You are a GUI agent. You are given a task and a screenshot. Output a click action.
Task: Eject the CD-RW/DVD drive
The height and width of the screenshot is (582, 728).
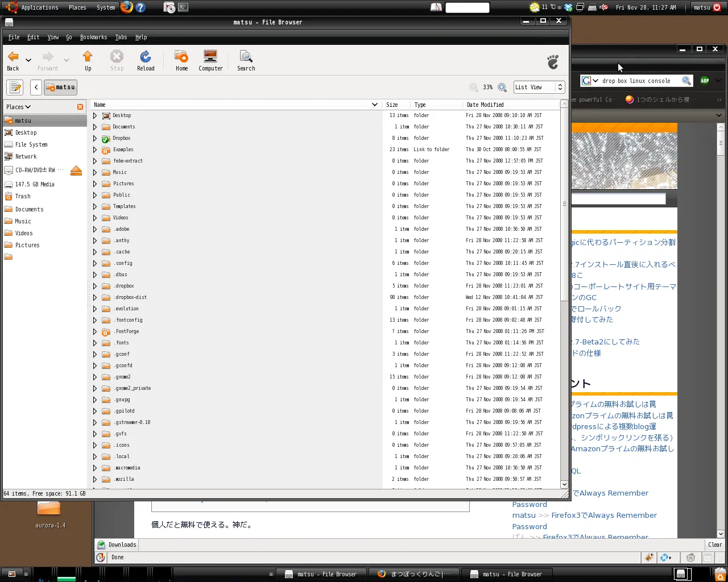coord(76,171)
